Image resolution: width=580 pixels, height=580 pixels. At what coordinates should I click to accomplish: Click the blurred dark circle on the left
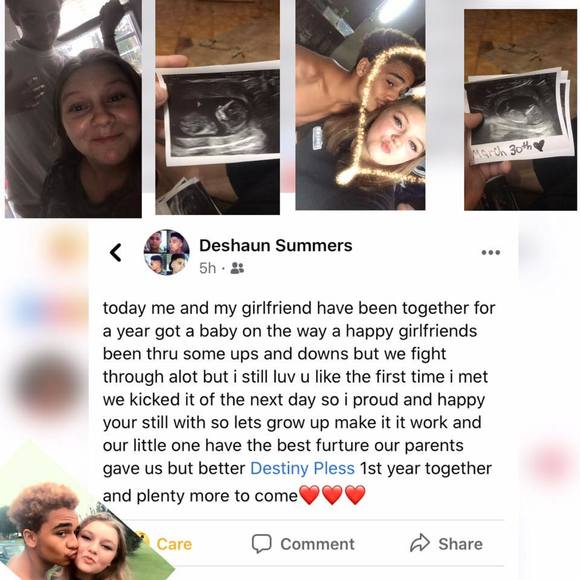pyautogui.click(x=46, y=384)
